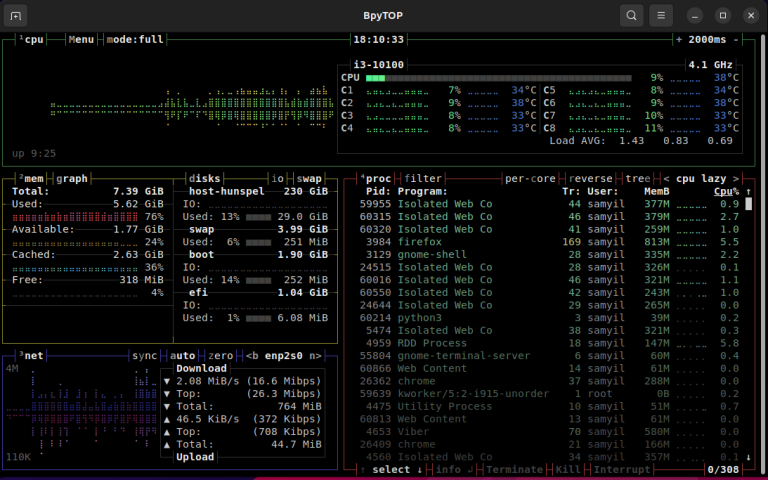
Task: Toggle per-core CPU usage for processes
Action: pyautogui.click(x=530, y=179)
